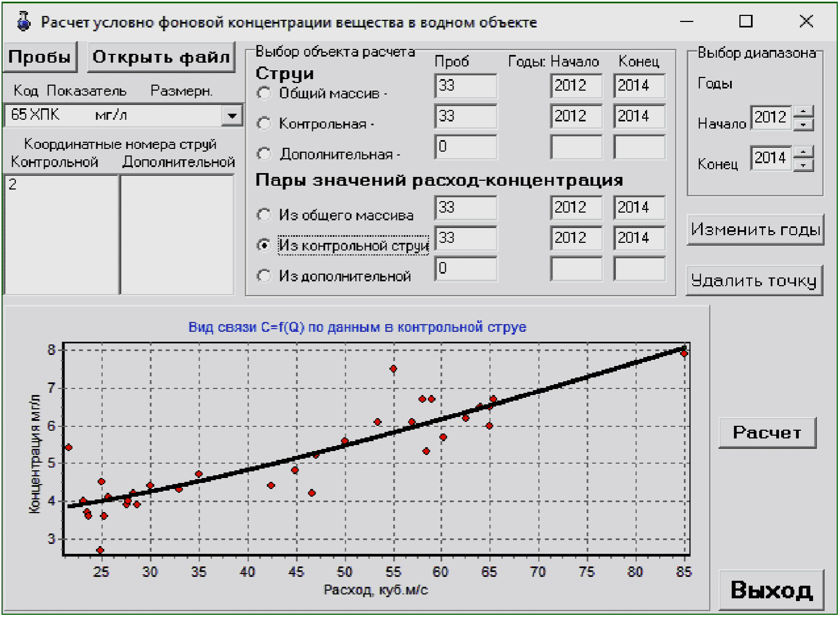Click the Пробы button
The width and height of the screenshot is (840, 617).
[40, 57]
